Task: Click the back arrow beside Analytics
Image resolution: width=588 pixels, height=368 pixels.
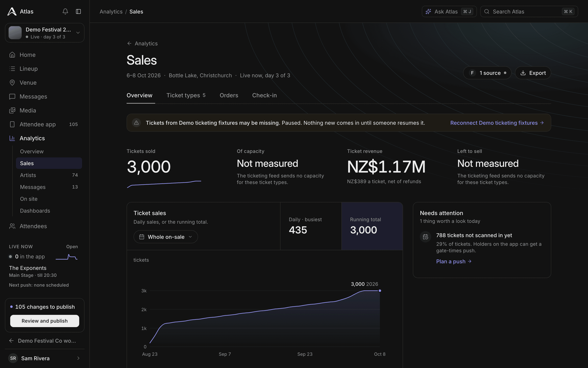Action: (x=129, y=43)
